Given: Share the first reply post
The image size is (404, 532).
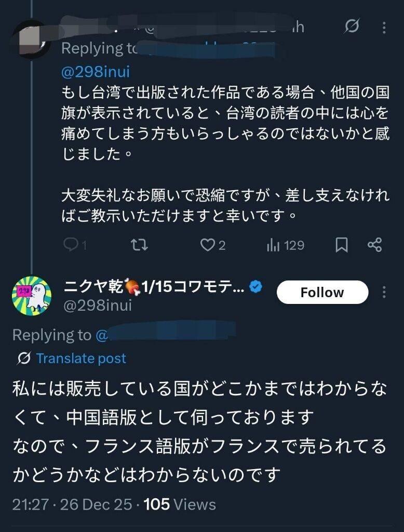Looking at the screenshot, I should click(x=374, y=245).
